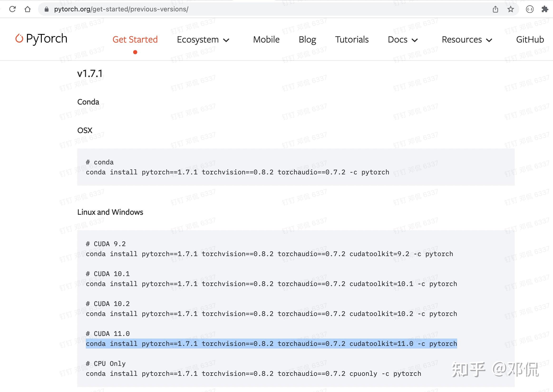The height and width of the screenshot is (392, 553).
Task: Click the browser reload icon
Action: click(x=12, y=9)
